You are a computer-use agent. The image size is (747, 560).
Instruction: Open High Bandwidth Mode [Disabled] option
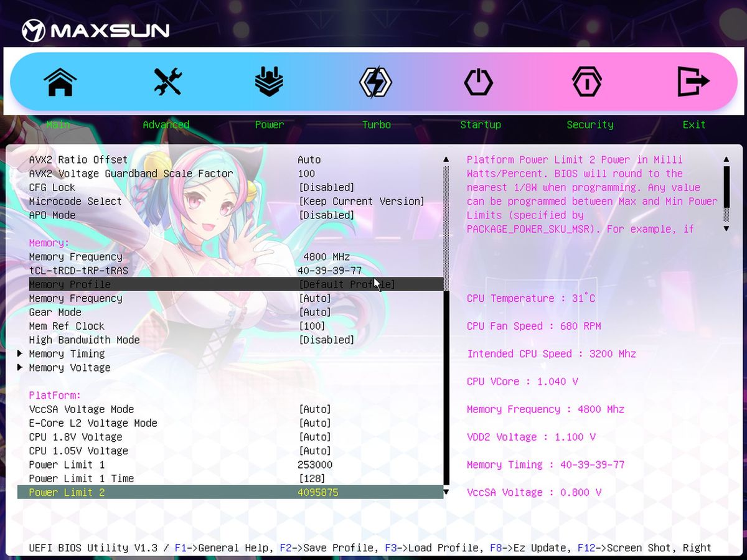pyautogui.click(x=326, y=340)
